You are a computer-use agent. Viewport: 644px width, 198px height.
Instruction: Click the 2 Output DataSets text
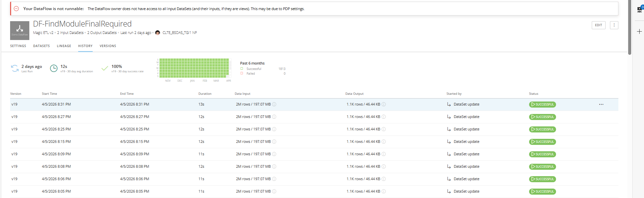(x=102, y=33)
